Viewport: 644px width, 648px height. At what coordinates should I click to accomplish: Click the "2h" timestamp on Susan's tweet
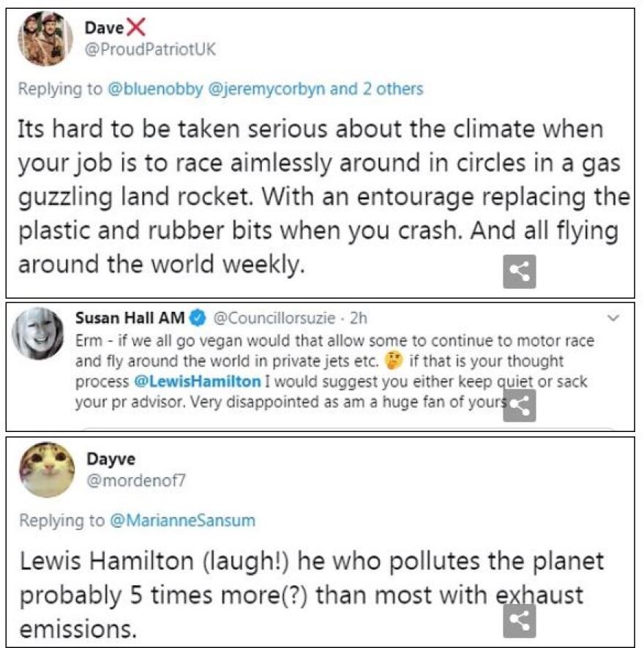tap(359, 319)
